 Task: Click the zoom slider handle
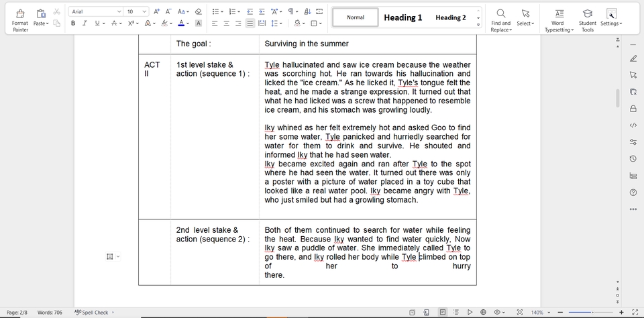pos(592,312)
